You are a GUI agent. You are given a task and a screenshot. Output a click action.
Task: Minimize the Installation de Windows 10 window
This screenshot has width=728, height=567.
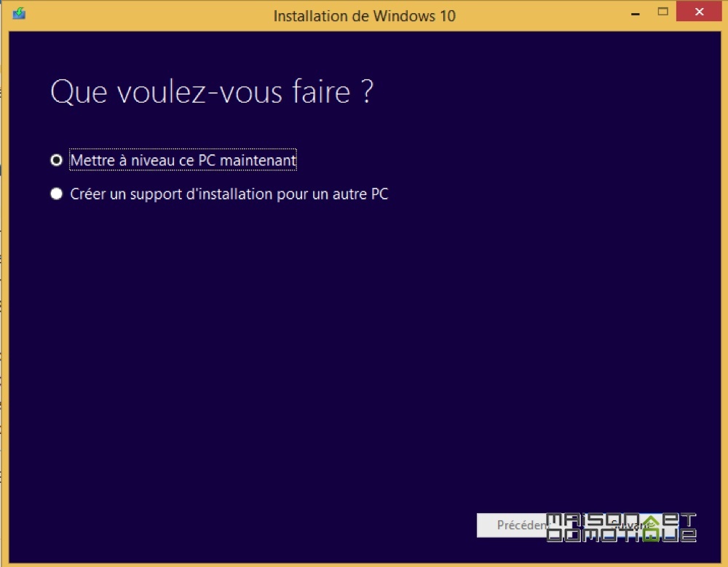click(x=636, y=13)
